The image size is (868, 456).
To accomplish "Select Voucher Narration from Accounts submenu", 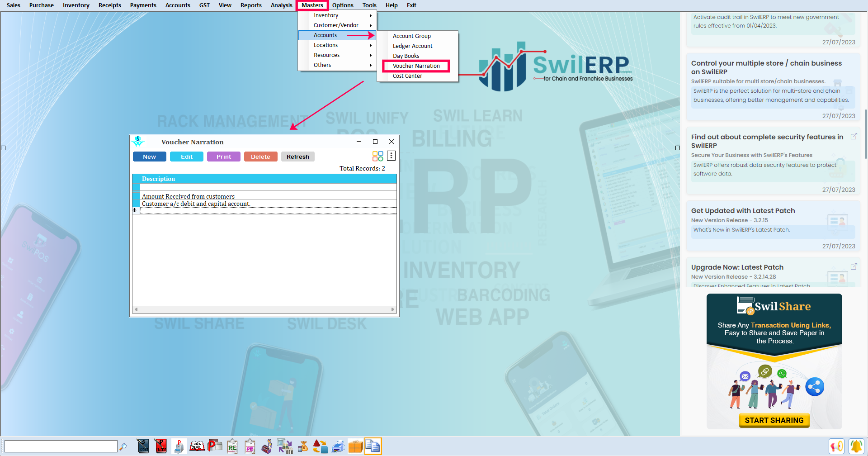I will 416,66.
